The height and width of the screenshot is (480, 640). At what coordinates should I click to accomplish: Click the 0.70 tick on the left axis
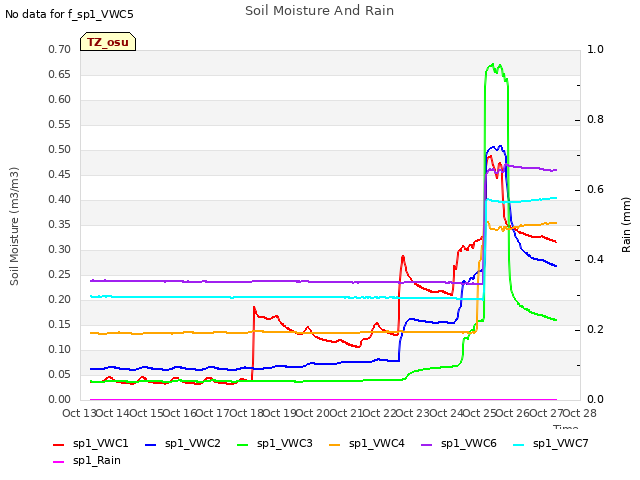(59, 49)
